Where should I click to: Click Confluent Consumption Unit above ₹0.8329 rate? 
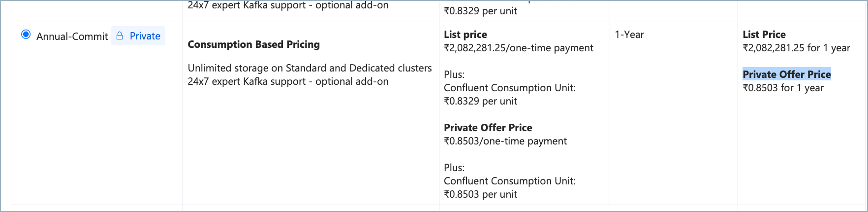[509, 88]
